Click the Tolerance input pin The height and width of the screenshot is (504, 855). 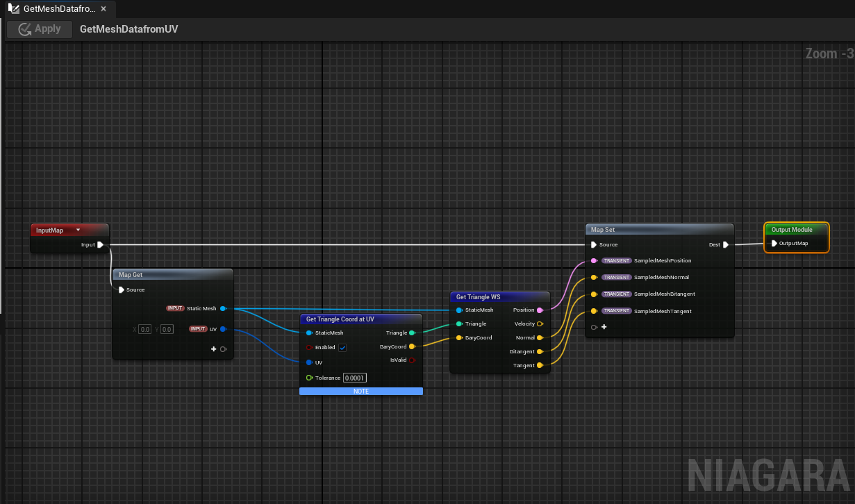[309, 378]
